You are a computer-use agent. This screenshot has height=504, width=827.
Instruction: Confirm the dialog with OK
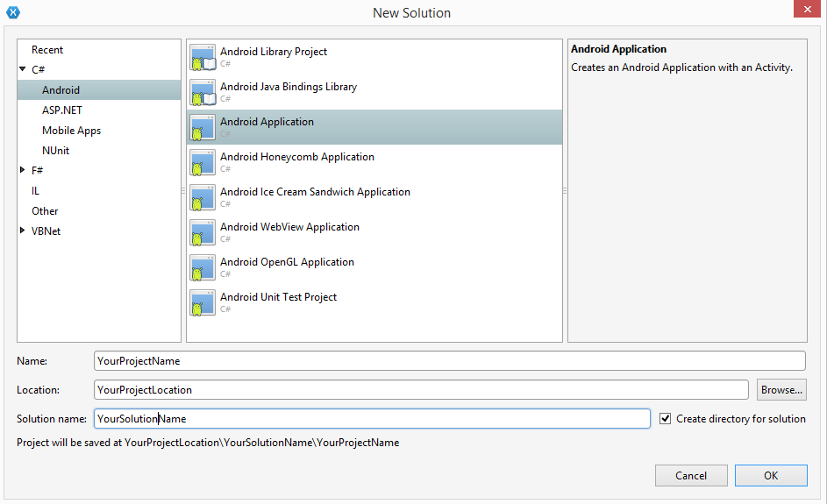[x=770, y=475]
